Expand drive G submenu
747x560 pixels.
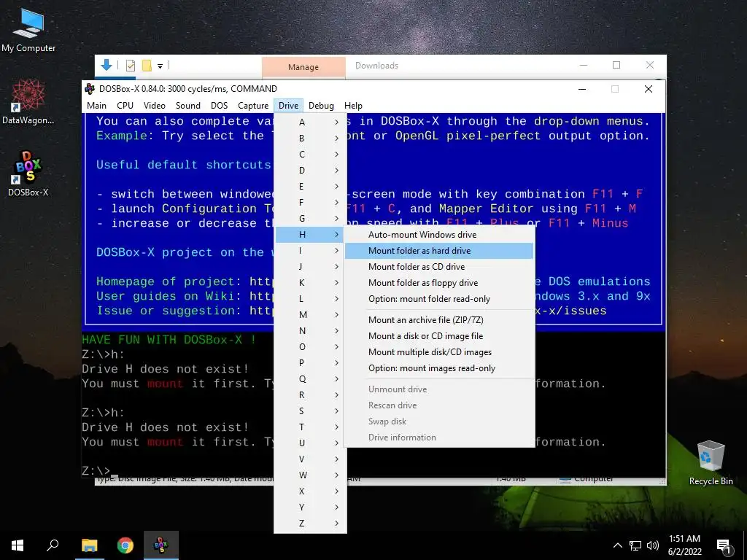click(x=310, y=219)
